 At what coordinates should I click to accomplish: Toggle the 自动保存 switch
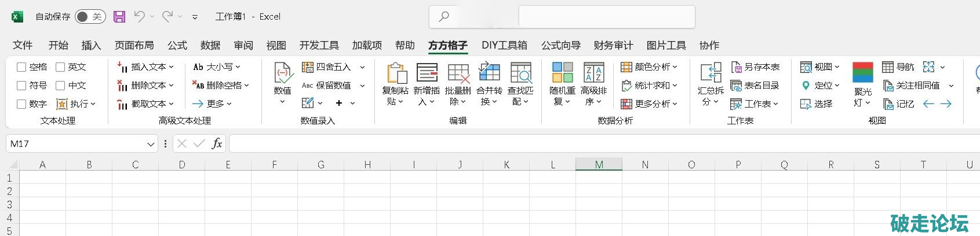[x=90, y=17]
